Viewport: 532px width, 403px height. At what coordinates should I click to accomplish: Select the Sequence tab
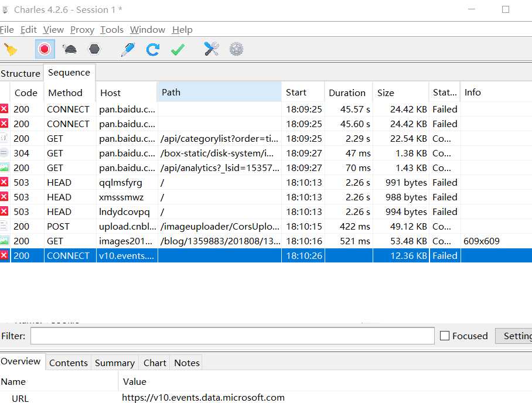point(69,73)
